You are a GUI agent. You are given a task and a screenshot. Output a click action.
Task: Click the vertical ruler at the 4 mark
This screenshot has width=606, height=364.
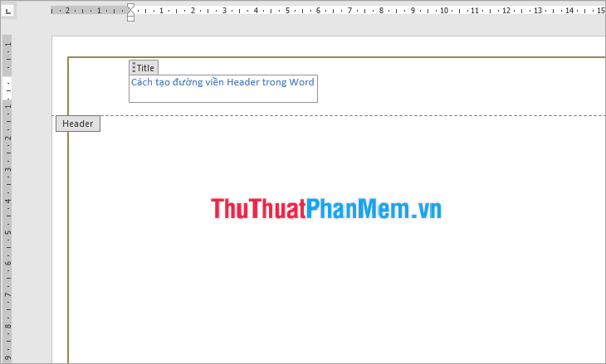pos(7,201)
